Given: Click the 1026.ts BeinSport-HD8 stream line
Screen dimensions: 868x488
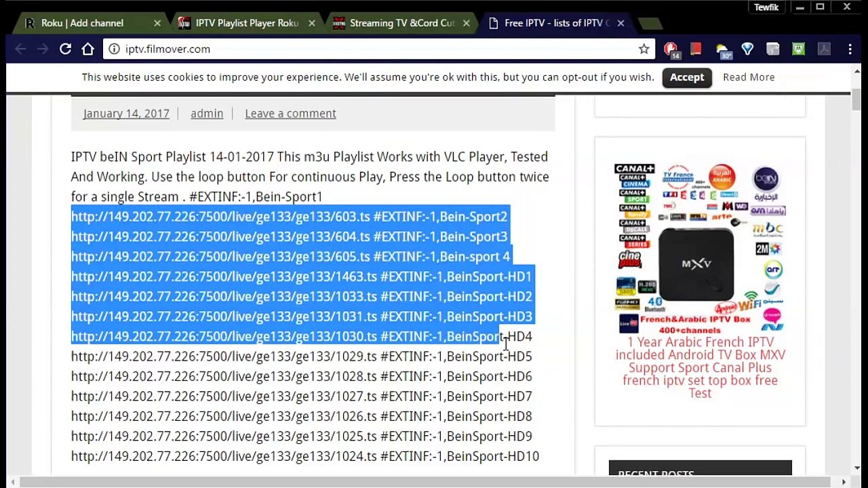Looking at the screenshot, I should (301, 416).
